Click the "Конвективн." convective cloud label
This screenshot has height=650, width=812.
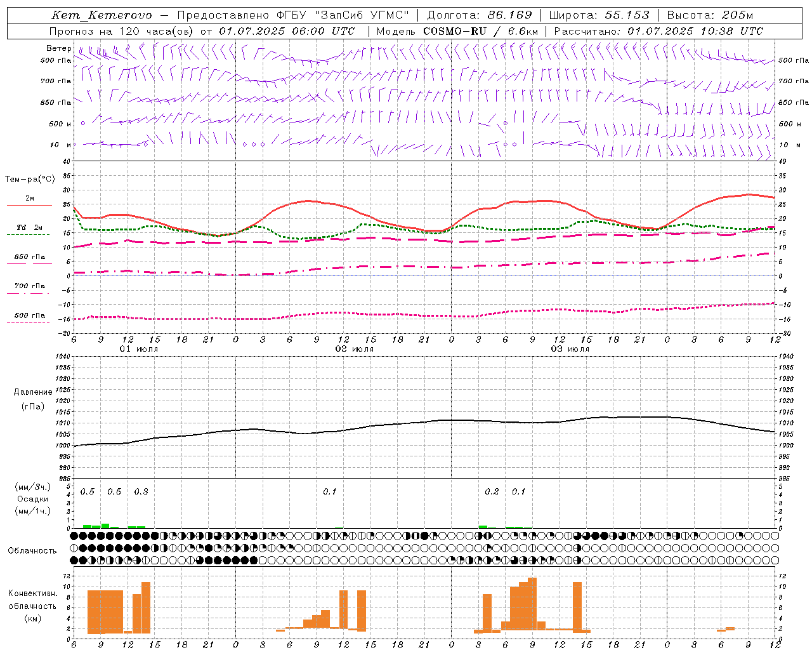click(33, 594)
